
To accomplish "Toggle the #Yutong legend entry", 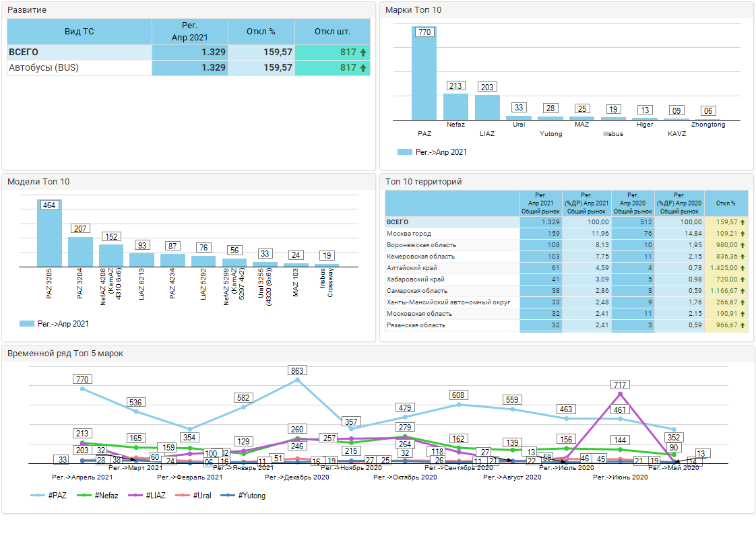I will [246, 496].
